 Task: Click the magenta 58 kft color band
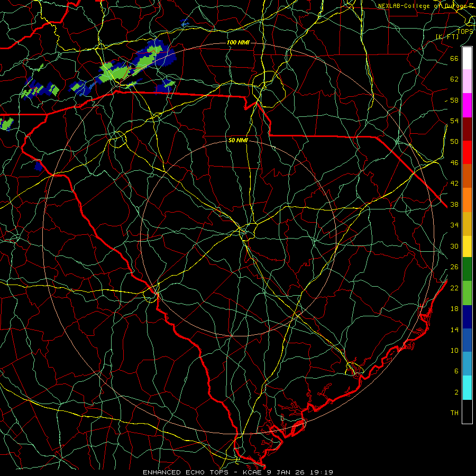[x=467, y=105]
